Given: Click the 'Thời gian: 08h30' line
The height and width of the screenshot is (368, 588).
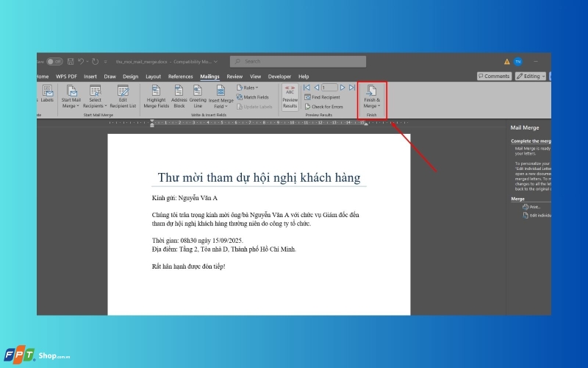Looking at the screenshot, I should (x=198, y=241).
